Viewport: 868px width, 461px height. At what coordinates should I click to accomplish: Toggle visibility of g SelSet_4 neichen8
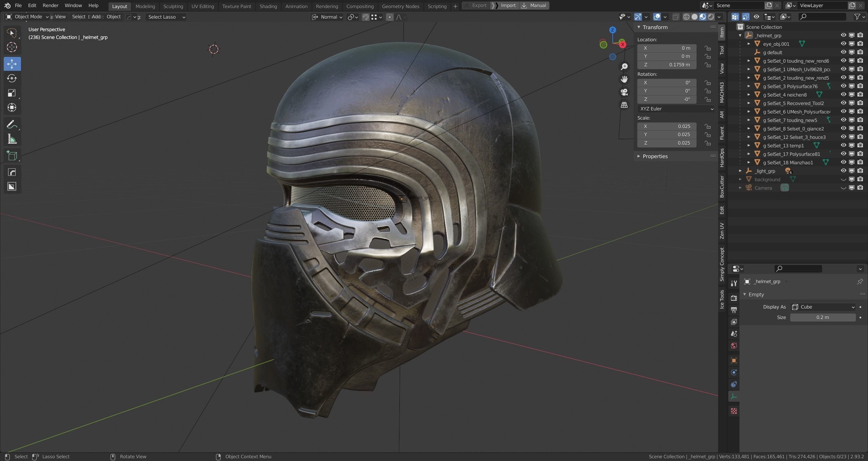click(843, 95)
